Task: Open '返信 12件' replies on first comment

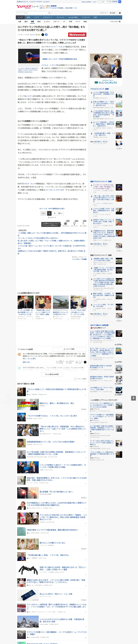Action: [x=26, y=362]
